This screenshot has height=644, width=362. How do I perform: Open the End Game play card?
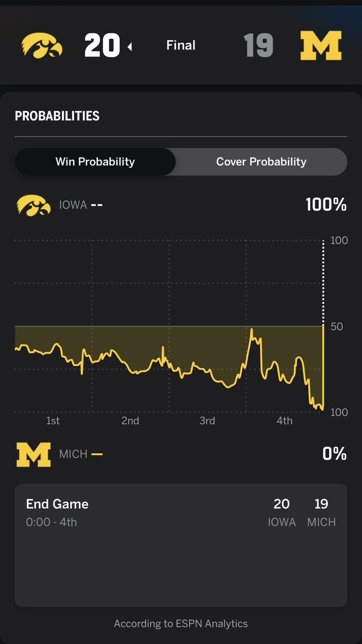[x=181, y=545]
